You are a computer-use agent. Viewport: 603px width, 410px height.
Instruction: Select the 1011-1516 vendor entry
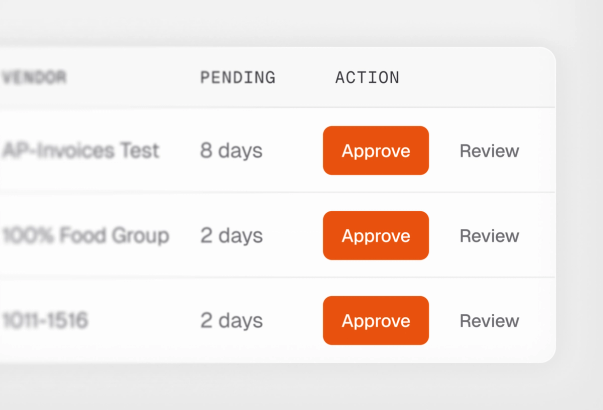coord(45,321)
